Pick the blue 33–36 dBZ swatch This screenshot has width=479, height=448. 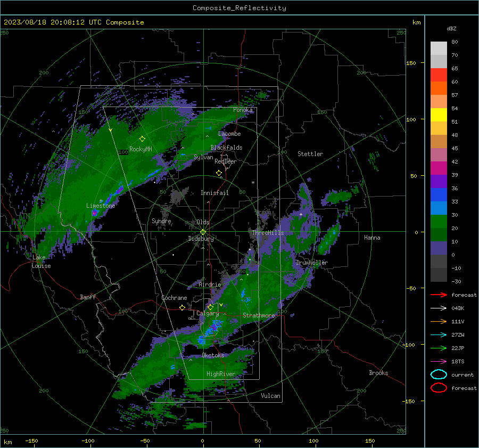(439, 195)
